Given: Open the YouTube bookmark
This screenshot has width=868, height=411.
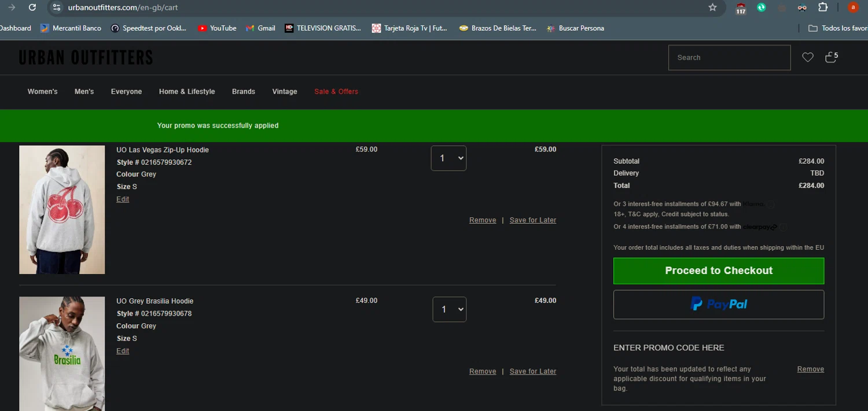Looking at the screenshot, I should (x=217, y=28).
